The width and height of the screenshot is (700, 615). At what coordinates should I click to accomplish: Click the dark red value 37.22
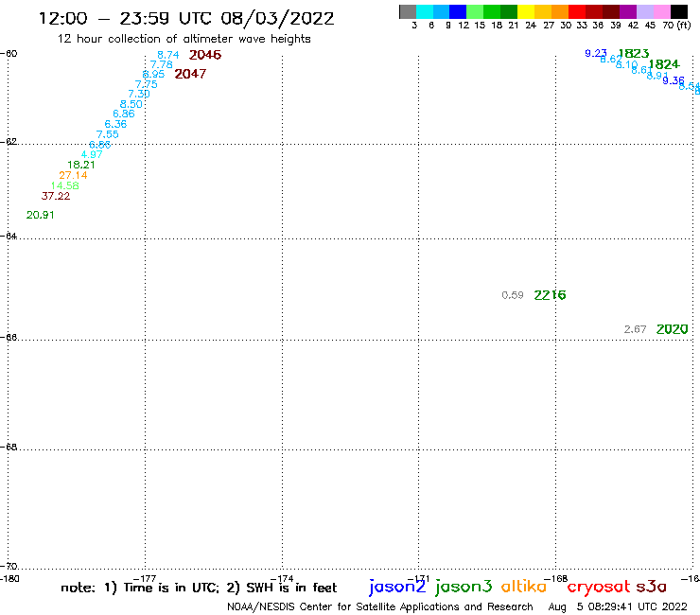coord(56,196)
